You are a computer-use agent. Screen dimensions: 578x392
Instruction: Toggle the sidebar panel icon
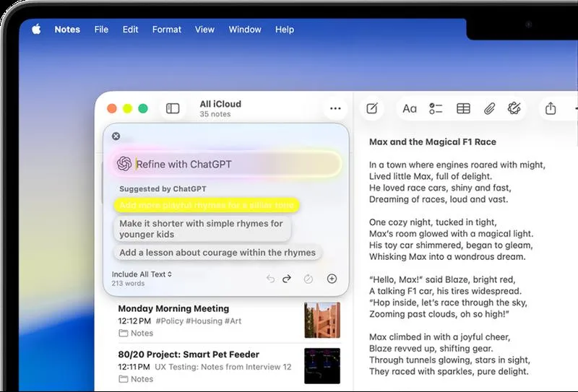point(173,109)
